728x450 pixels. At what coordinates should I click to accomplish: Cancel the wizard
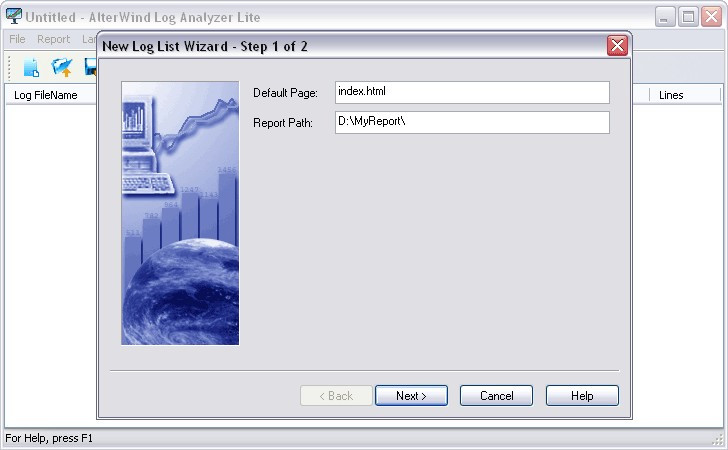pos(496,396)
